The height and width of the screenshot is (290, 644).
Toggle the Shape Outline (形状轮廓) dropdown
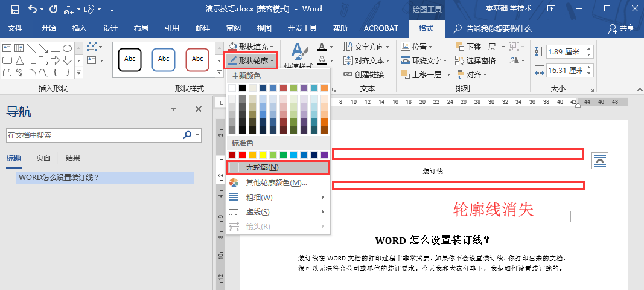click(x=250, y=61)
